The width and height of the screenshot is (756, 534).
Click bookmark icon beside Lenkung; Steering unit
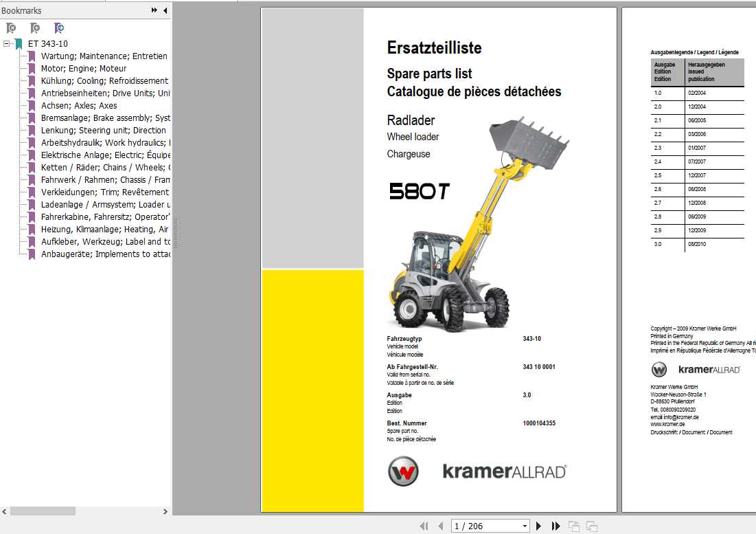(x=32, y=131)
